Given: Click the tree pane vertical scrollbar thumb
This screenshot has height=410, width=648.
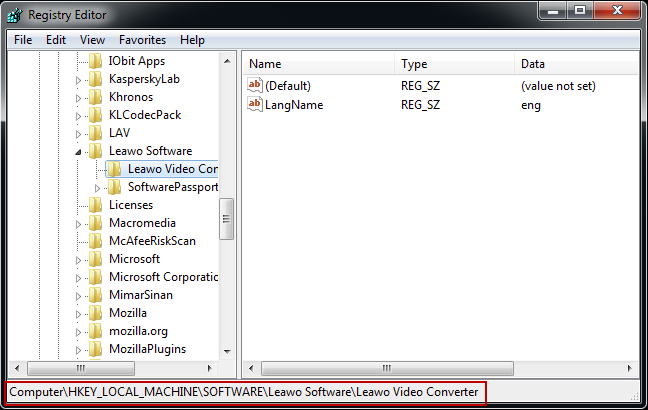Looking at the screenshot, I should click(226, 219).
